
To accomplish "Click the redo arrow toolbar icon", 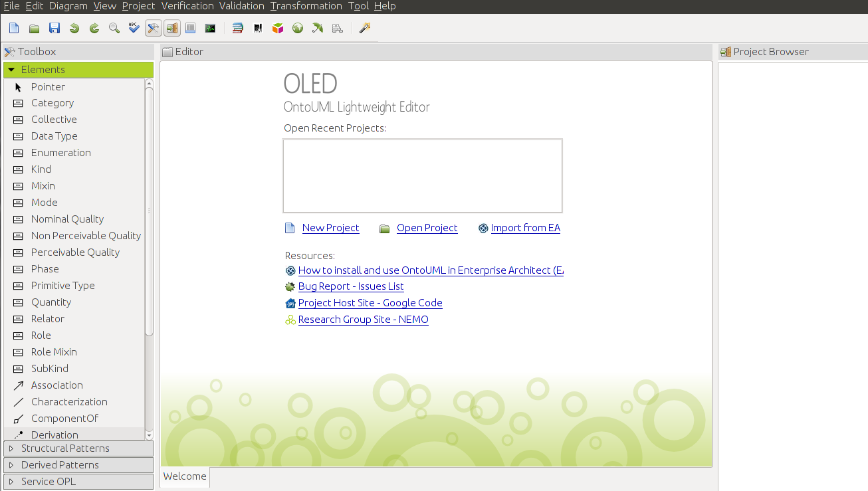I will pyautogui.click(x=94, y=28).
